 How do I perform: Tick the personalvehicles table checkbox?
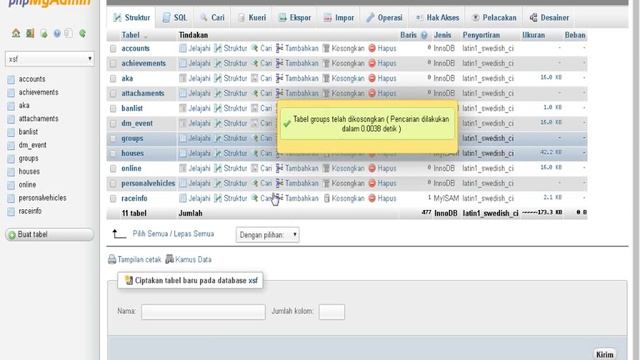(x=113, y=184)
